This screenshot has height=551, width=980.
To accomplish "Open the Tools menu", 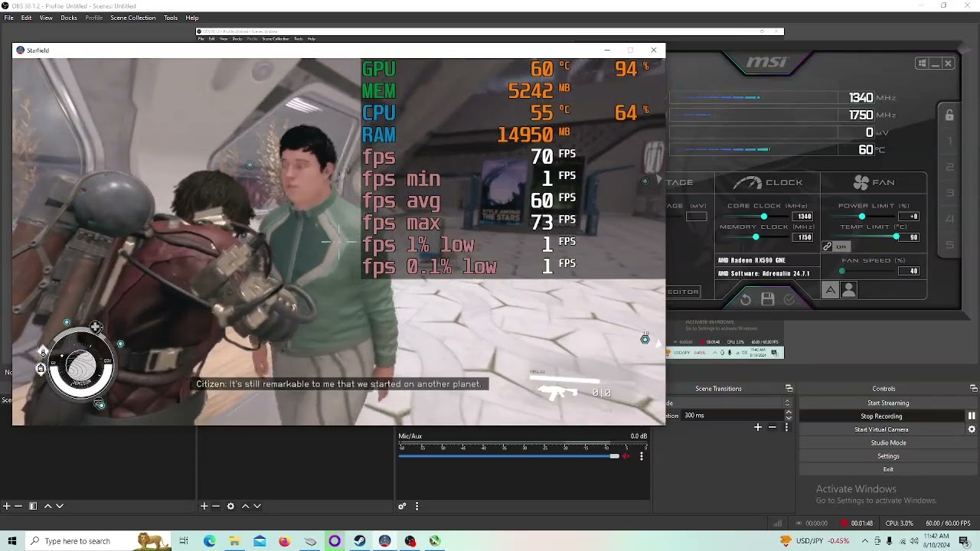I will tap(171, 18).
